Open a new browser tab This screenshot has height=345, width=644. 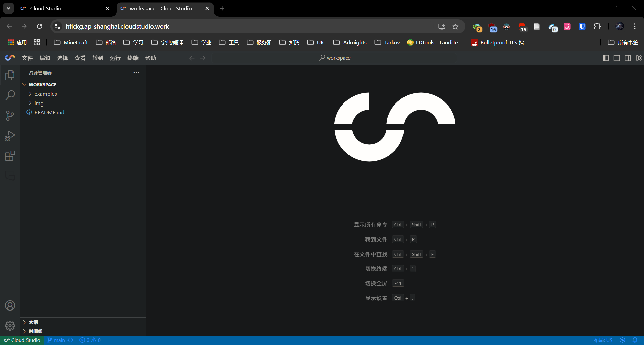(222, 8)
